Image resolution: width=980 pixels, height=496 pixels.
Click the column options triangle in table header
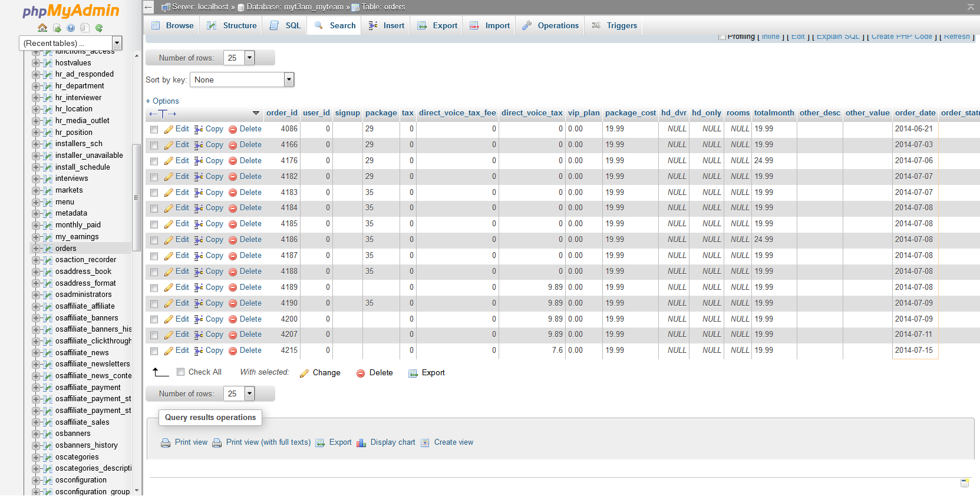click(x=256, y=113)
